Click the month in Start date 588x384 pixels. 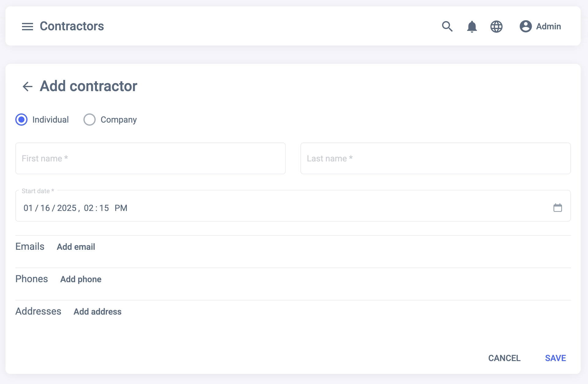(28, 208)
